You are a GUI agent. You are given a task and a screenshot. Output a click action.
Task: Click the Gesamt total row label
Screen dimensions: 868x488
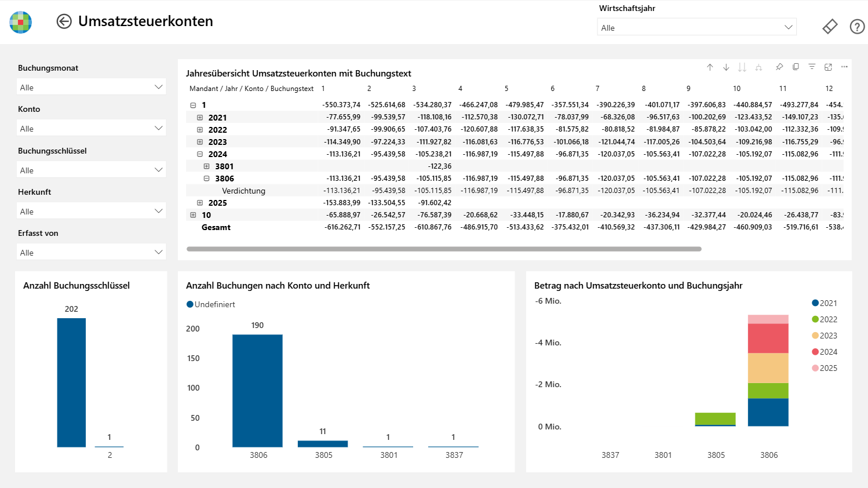tap(216, 227)
